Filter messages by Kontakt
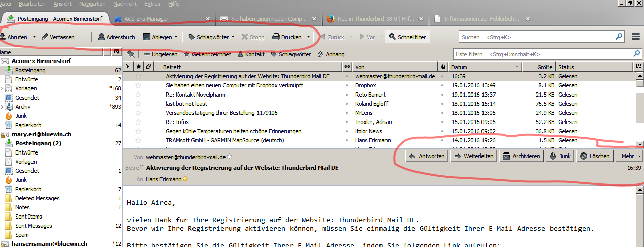644x247 pixels. tap(250, 54)
